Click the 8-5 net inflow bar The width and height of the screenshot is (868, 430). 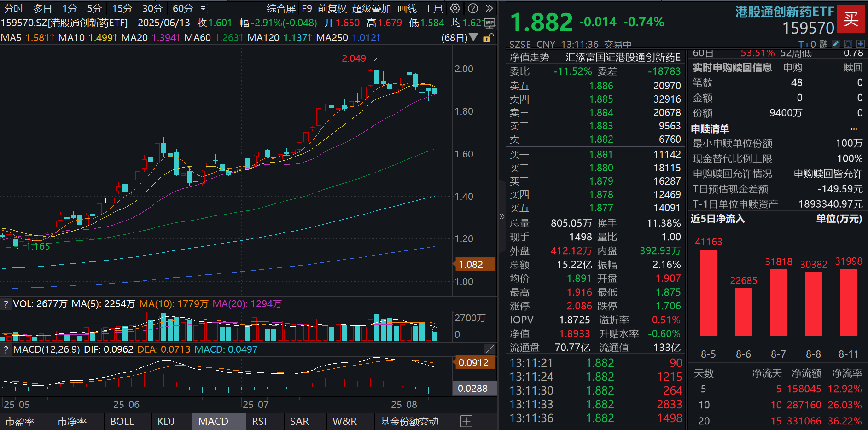point(708,292)
